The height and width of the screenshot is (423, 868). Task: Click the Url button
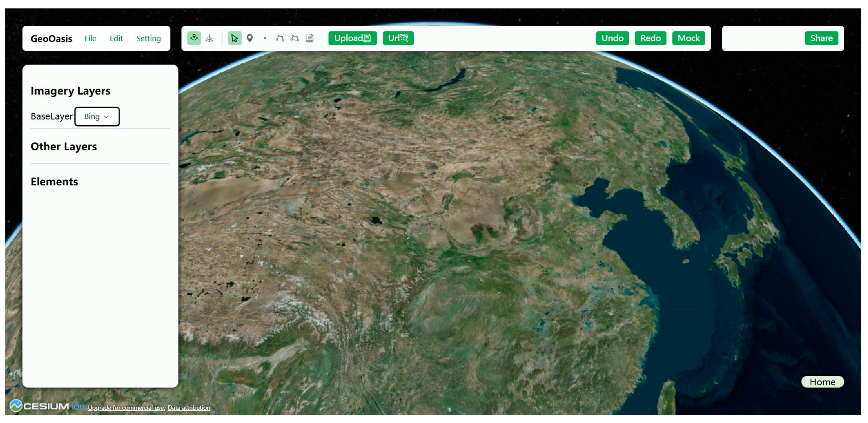click(398, 38)
